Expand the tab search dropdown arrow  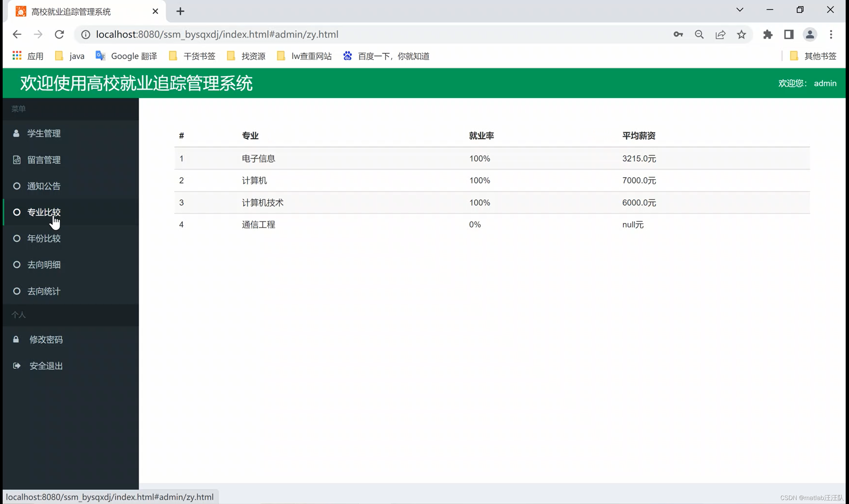coord(740,10)
